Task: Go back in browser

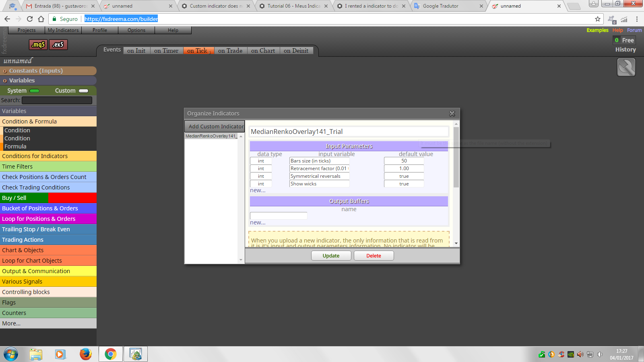Action: click(x=7, y=19)
